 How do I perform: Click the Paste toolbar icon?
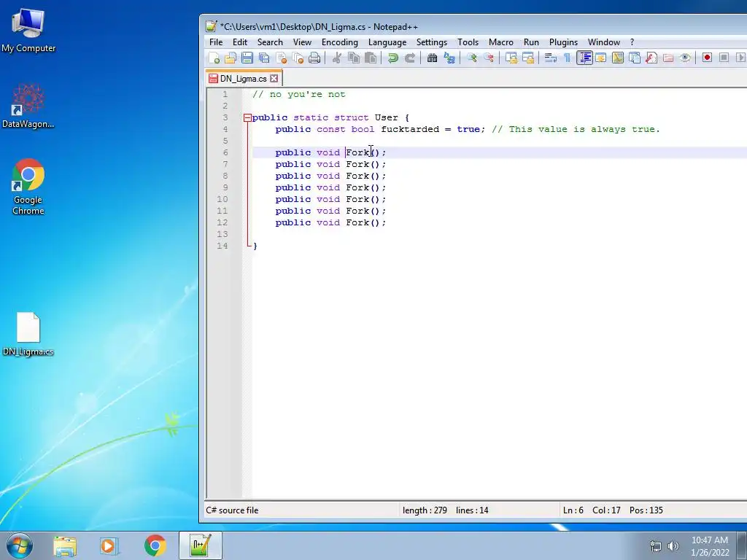pos(370,58)
